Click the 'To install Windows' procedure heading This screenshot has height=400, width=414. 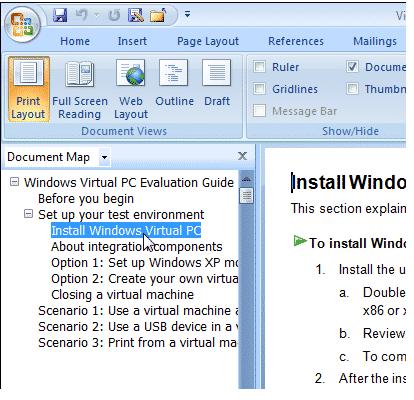coord(357,243)
